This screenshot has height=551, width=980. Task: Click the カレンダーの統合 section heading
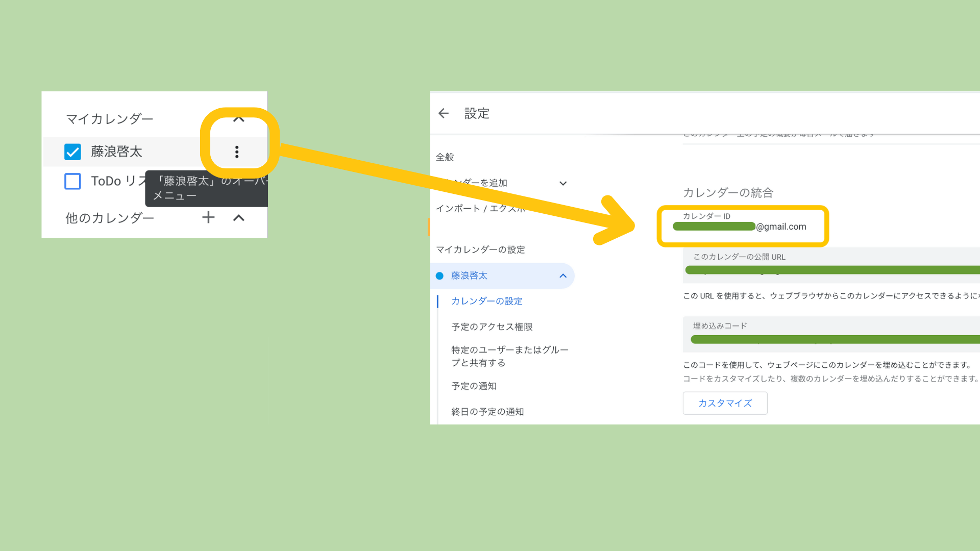click(x=728, y=192)
